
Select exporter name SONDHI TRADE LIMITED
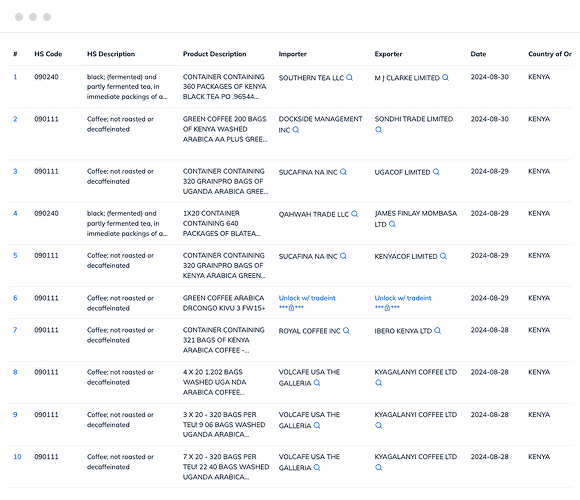point(414,119)
